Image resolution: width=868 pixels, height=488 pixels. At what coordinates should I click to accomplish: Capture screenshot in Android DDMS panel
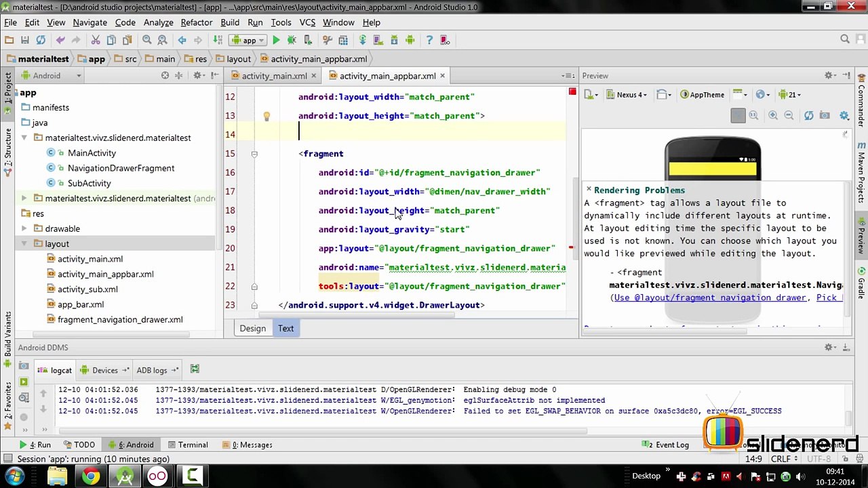pos(24,367)
